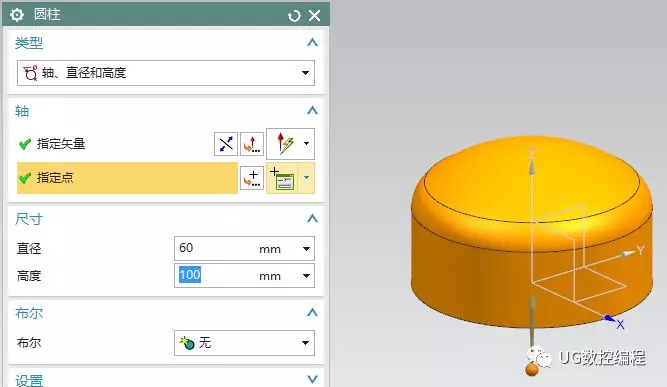The height and width of the screenshot is (387, 667).
Task: Reset the Cylinder dialog
Action: click(294, 16)
